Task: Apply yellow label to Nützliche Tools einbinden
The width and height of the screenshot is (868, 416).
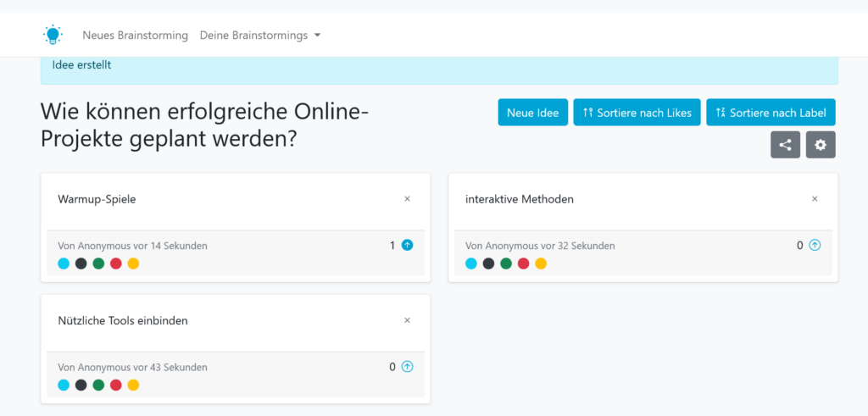Action: (x=133, y=385)
